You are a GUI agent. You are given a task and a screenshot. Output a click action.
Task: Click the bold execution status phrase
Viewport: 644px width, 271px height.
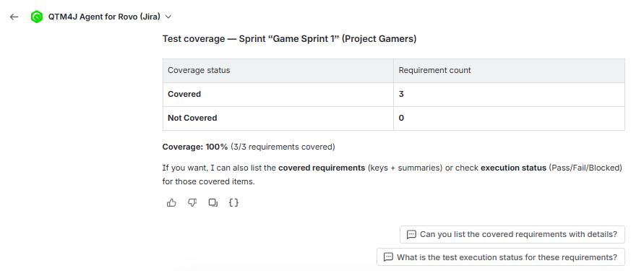click(513, 168)
